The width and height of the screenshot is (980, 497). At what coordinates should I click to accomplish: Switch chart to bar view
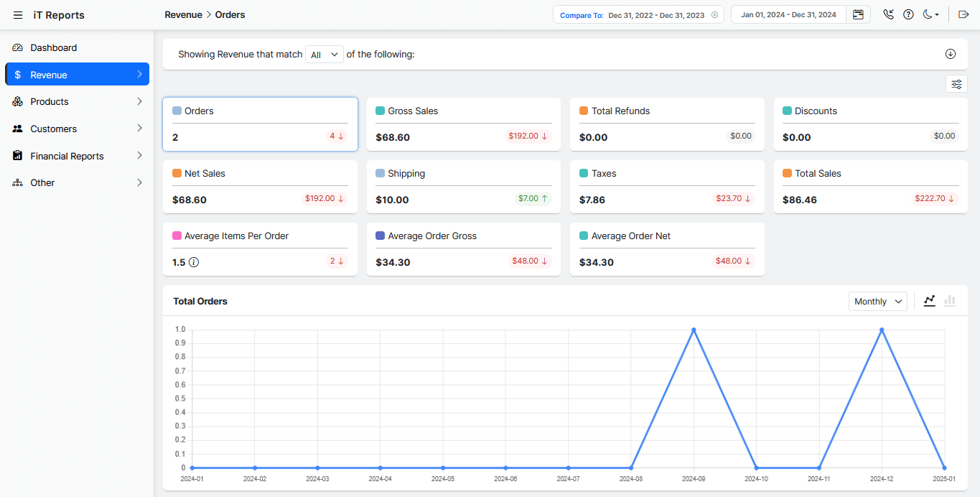(950, 301)
